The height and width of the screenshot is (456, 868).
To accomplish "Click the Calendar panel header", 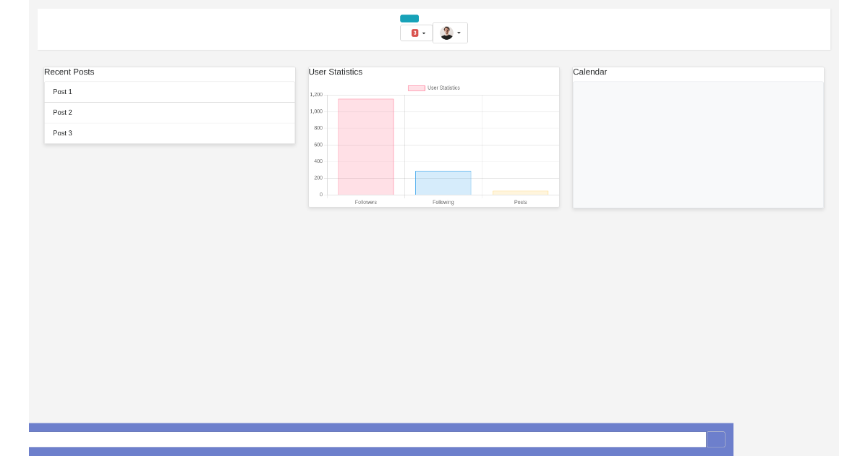I will click(x=590, y=72).
